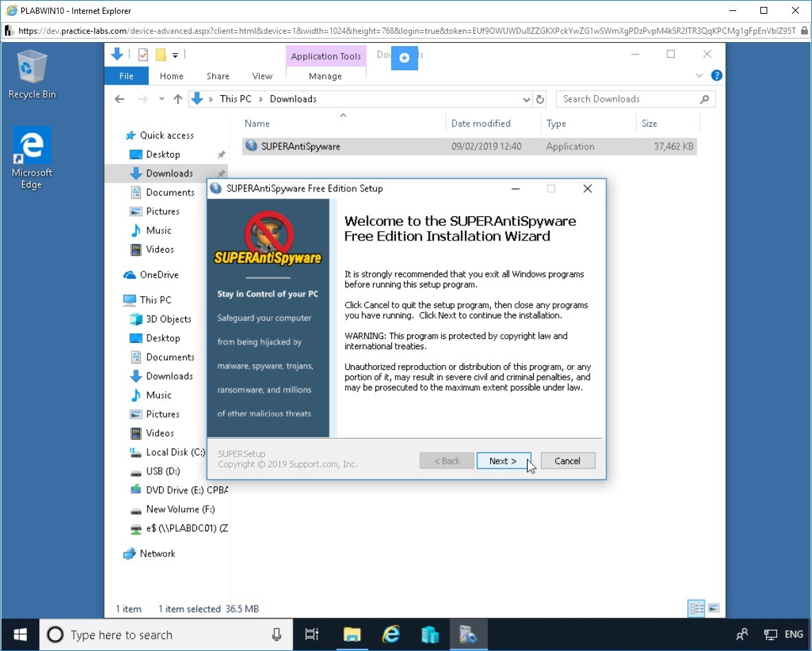Open the Recycle Bin desktop icon
Screen dimensions: 812x651
pyautogui.click(x=32, y=74)
